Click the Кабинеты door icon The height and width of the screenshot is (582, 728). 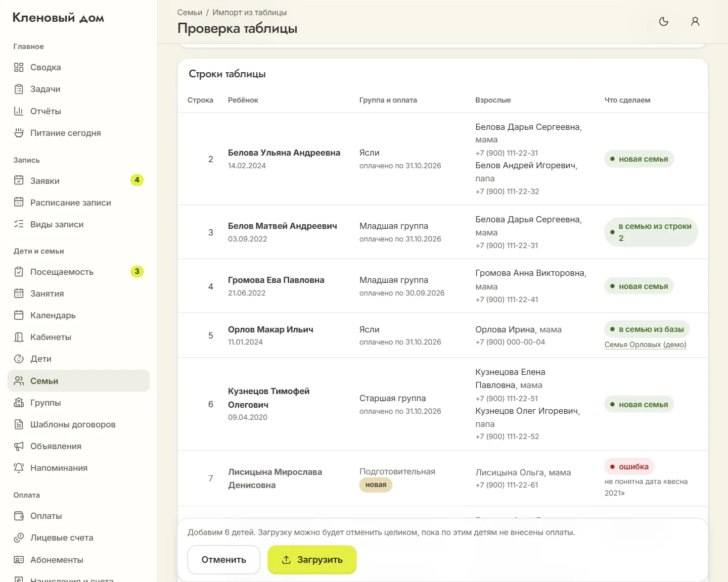19,337
